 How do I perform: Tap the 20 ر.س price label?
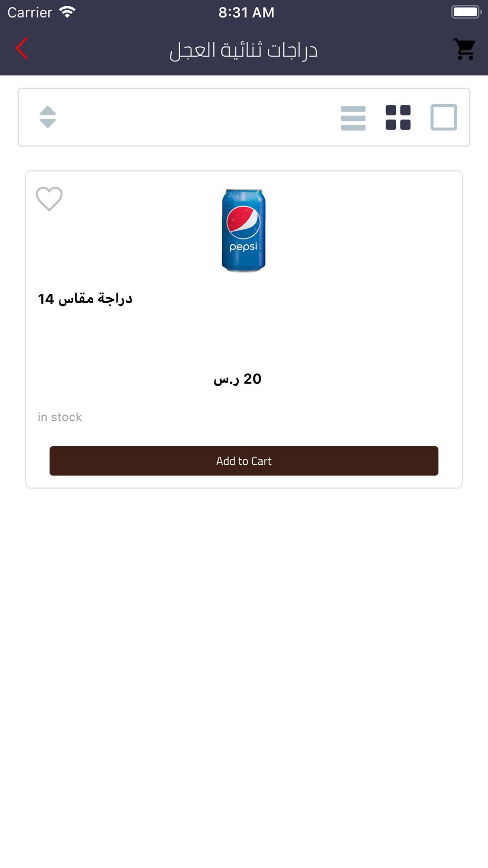tap(238, 379)
